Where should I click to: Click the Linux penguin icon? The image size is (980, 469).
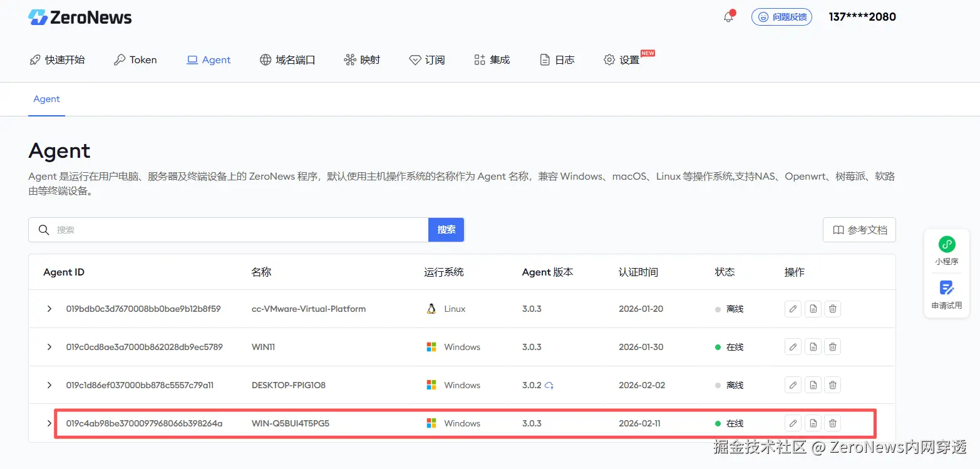tap(431, 309)
